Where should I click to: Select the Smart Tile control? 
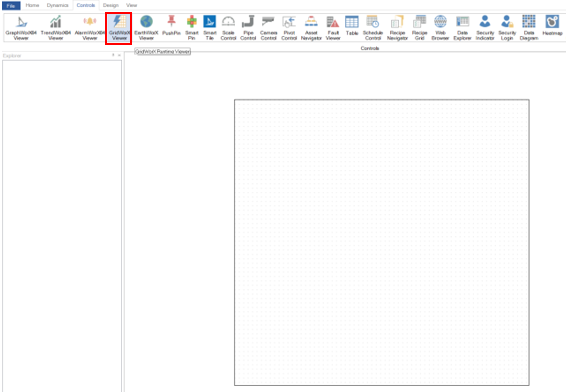pyautogui.click(x=210, y=28)
